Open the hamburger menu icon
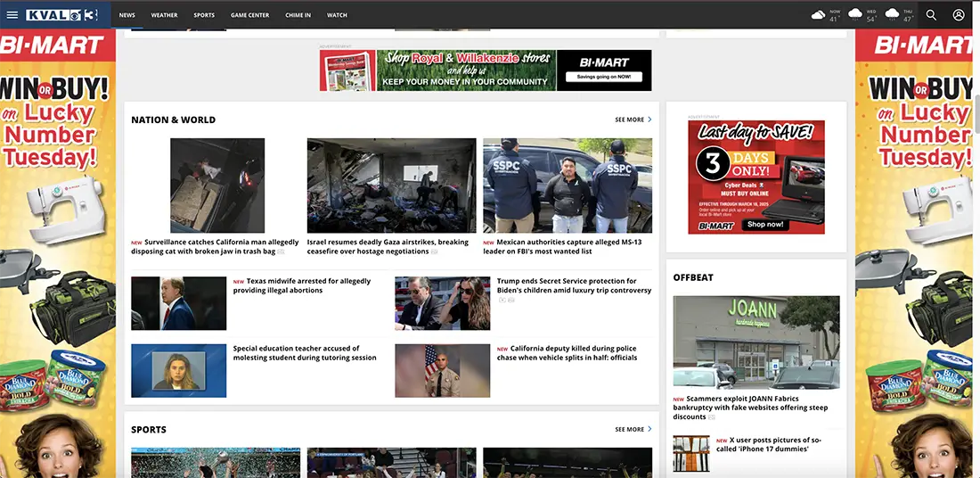The image size is (980, 478). [x=12, y=15]
